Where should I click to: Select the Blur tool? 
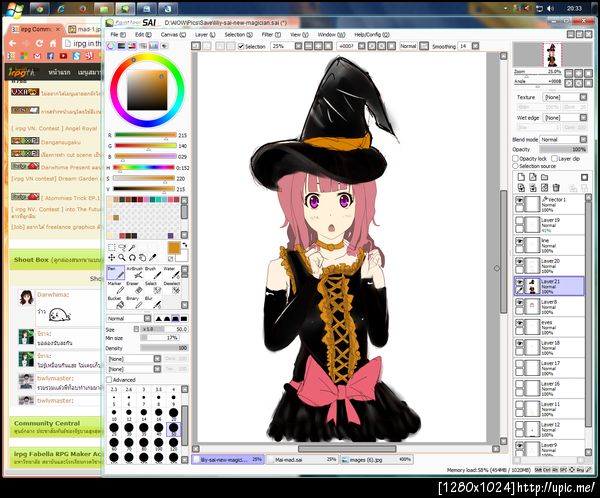[152, 302]
